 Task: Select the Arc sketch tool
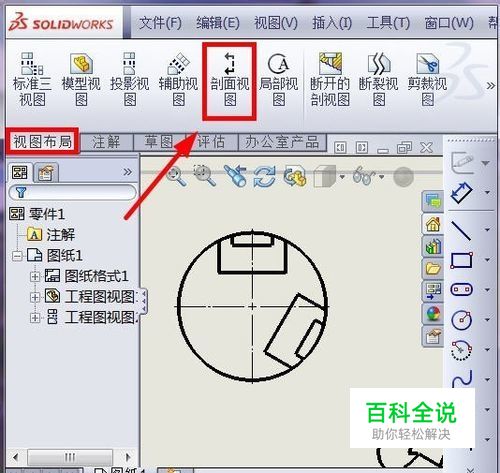click(461, 350)
